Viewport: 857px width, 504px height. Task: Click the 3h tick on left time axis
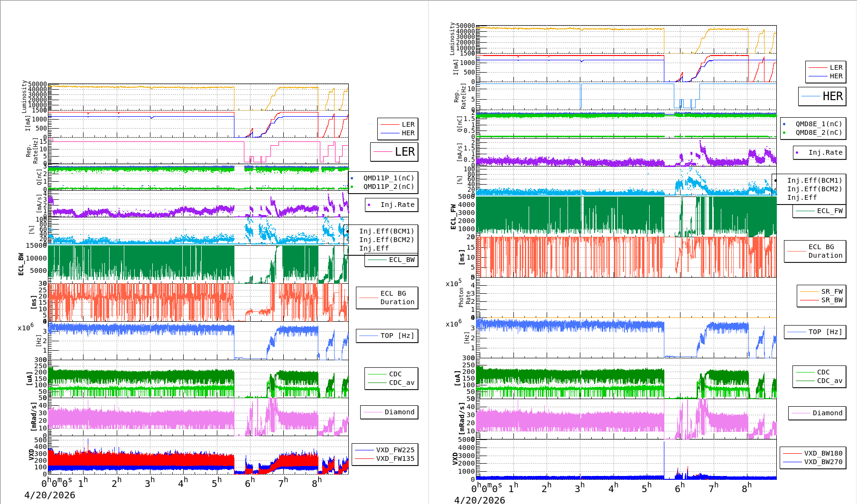150,483
